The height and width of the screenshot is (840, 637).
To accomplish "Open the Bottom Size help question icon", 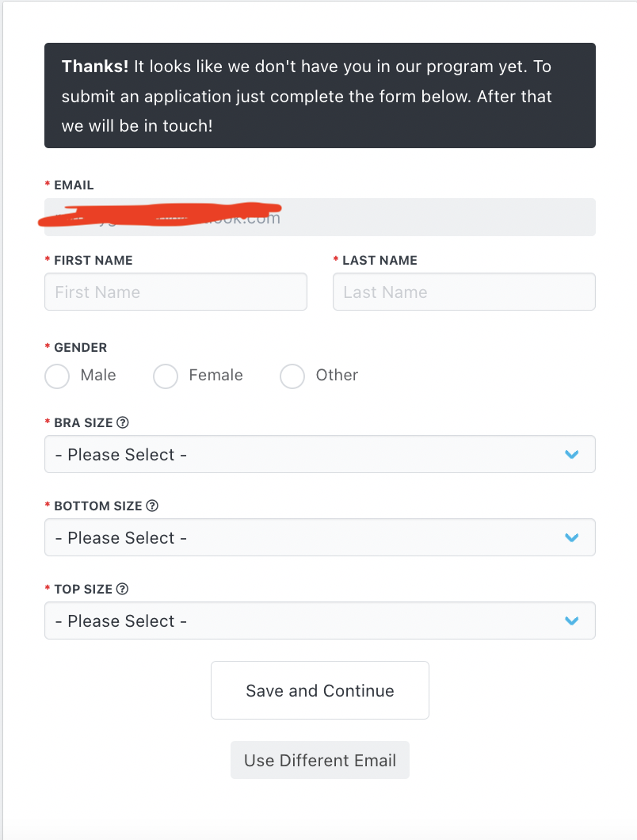I will coord(152,506).
